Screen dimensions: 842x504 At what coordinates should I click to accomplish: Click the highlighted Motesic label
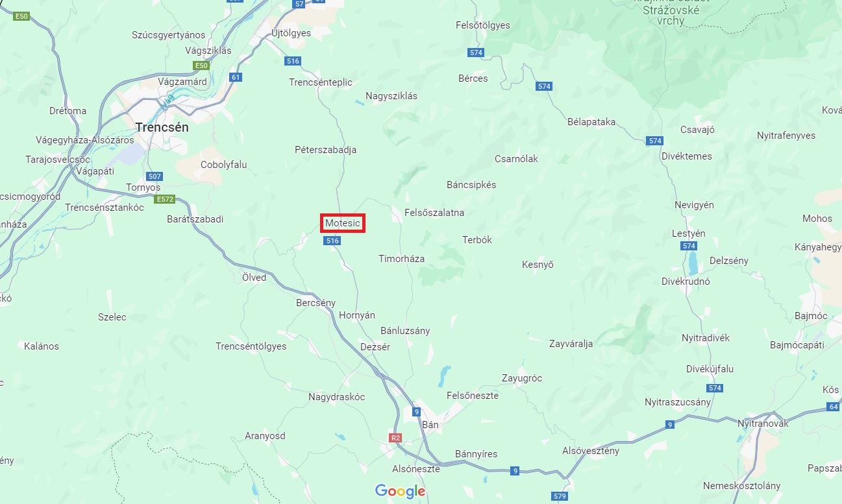pos(343,223)
